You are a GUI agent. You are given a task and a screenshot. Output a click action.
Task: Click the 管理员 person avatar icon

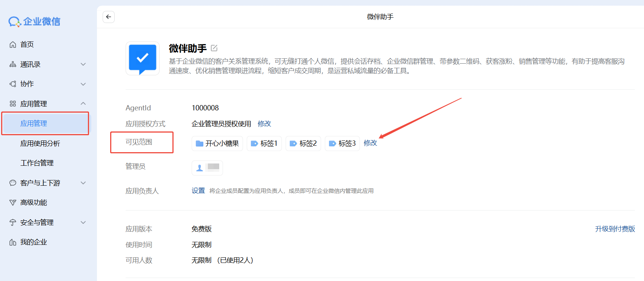tap(200, 168)
